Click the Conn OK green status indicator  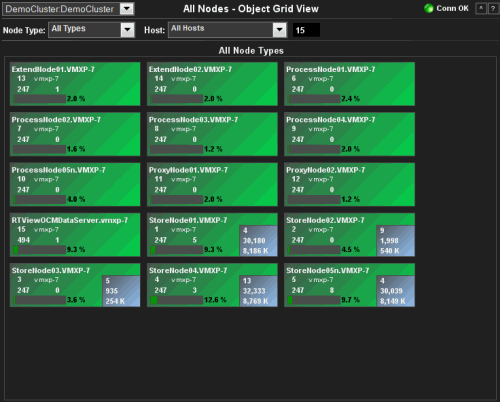429,8
